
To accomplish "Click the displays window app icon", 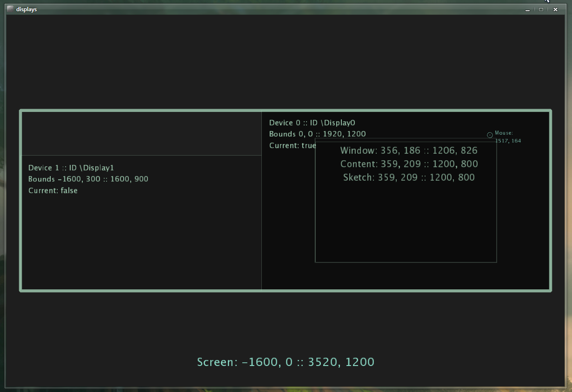I will (x=10, y=9).
